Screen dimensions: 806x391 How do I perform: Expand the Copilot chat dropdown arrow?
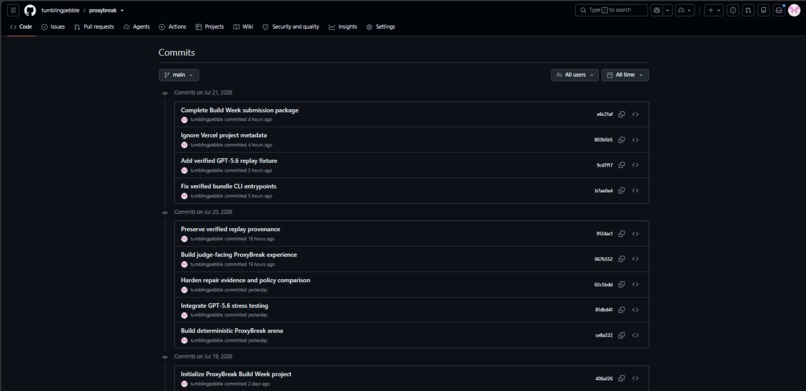(668, 10)
